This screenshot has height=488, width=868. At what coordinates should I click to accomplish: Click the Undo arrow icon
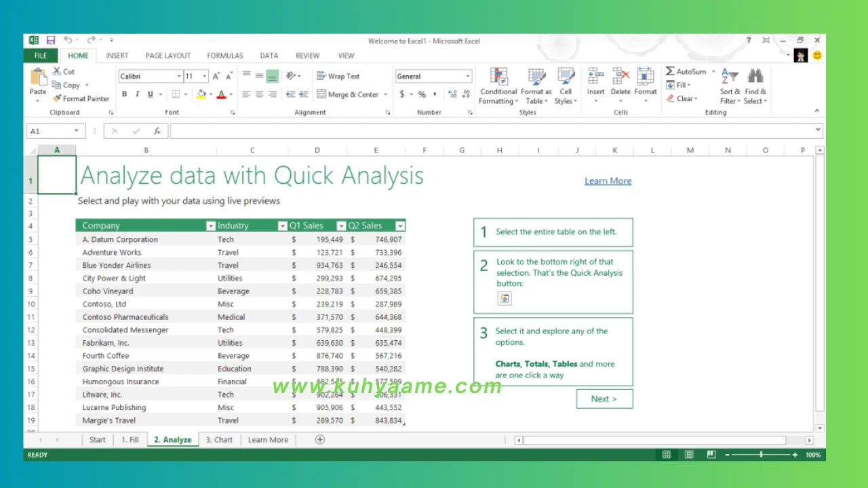(68, 41)
